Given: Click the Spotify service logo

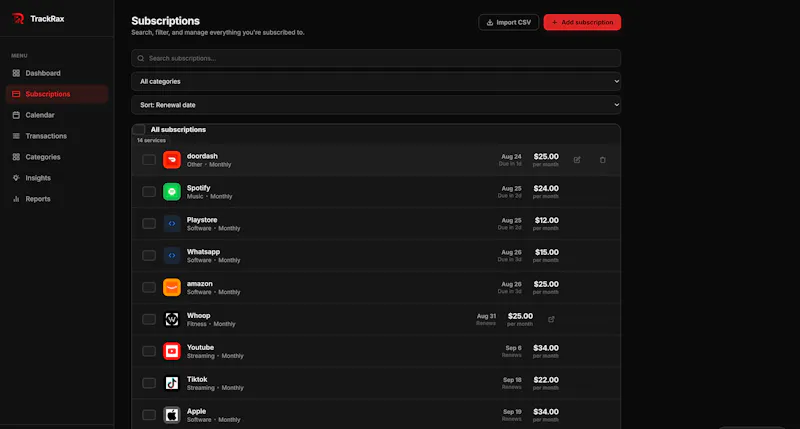Looking at the screenshot, I should point(172,192).
